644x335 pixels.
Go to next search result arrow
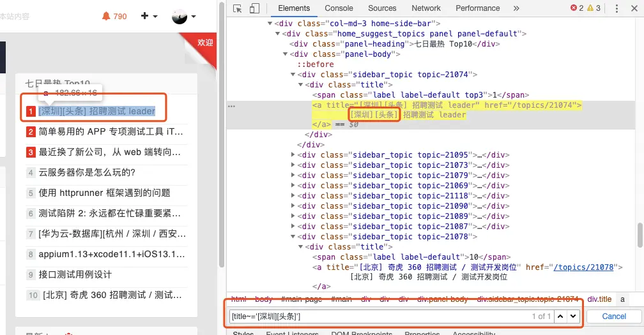(x=573, y=316)
